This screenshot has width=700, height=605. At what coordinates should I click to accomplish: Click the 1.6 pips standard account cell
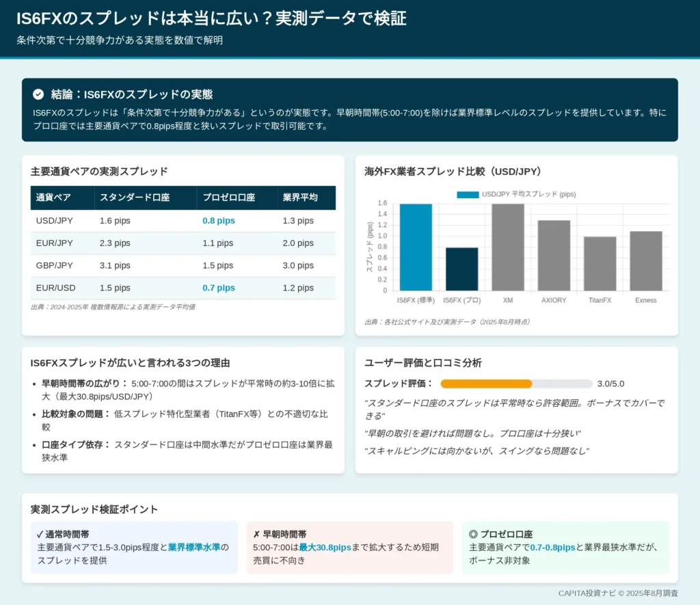[115, 221]
